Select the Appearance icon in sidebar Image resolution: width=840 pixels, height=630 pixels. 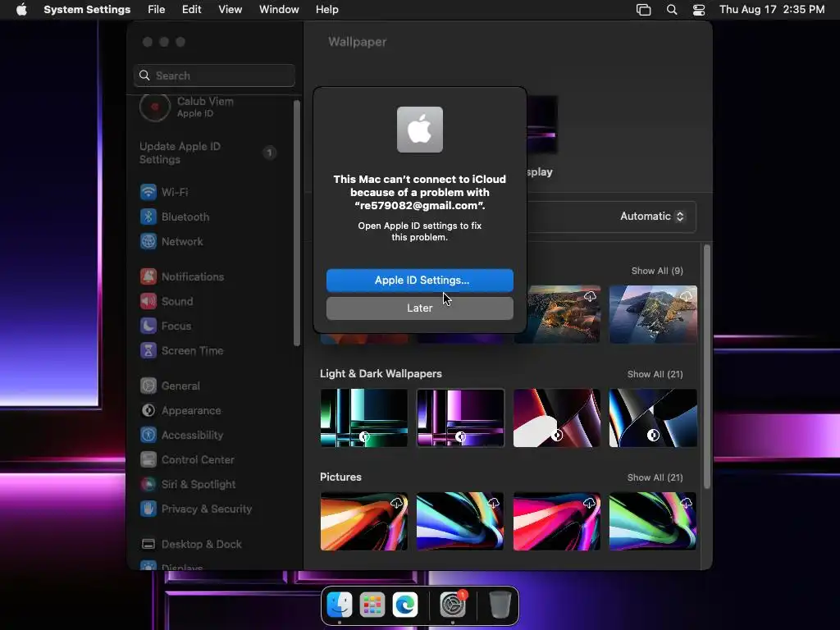(148, 410)
